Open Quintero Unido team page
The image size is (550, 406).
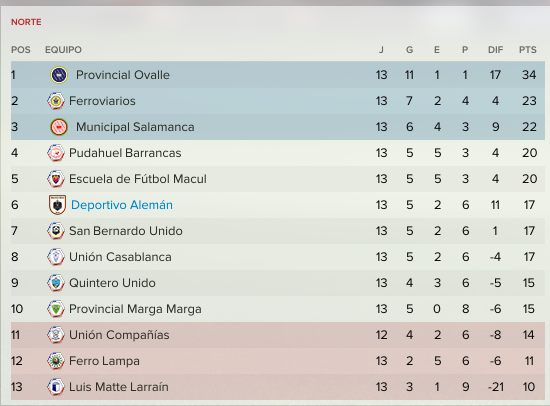pyautogui.click(x=112, y=283)
